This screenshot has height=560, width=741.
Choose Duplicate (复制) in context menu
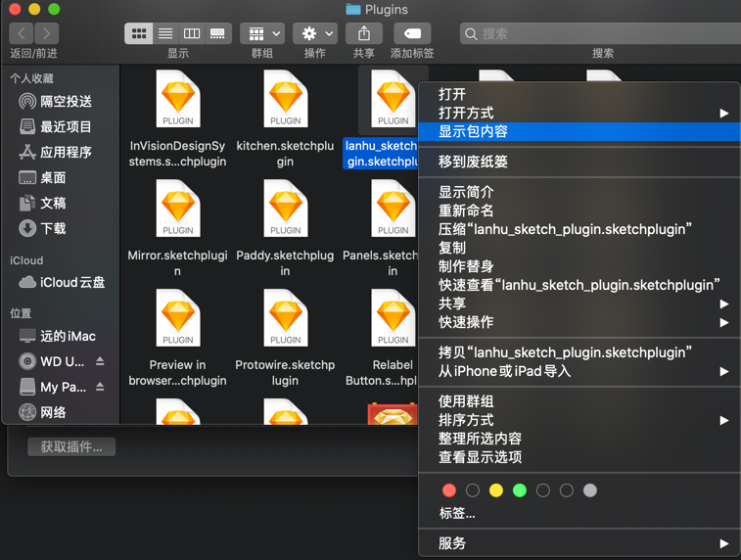tap(579, 248)
